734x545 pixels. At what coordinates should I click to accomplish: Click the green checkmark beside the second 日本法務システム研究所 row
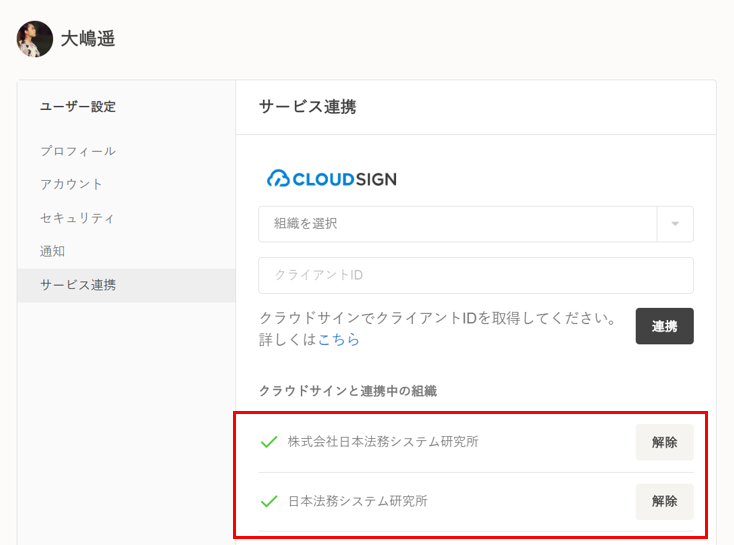[268, 501]
